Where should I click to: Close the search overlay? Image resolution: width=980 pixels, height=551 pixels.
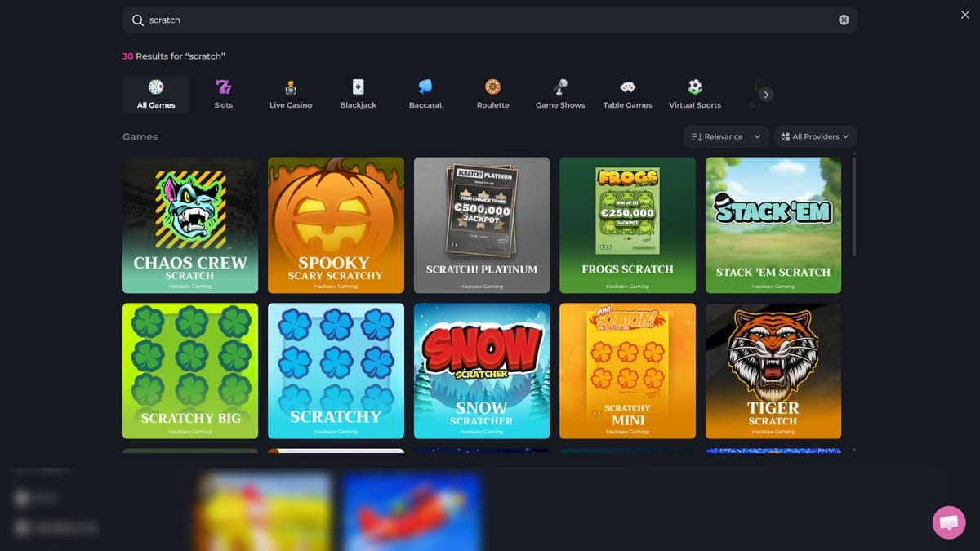pyautogui.click(x=965, y=16)
